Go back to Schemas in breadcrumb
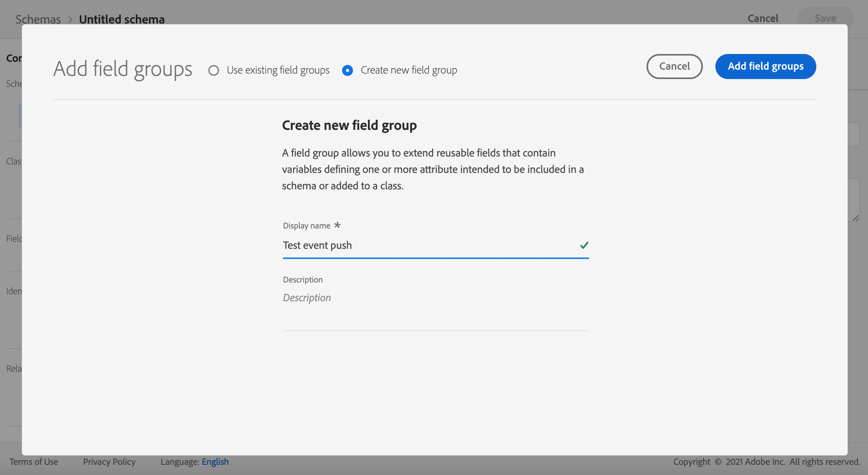The width and height of the screenshot is (868, 475). coord(38,19)
